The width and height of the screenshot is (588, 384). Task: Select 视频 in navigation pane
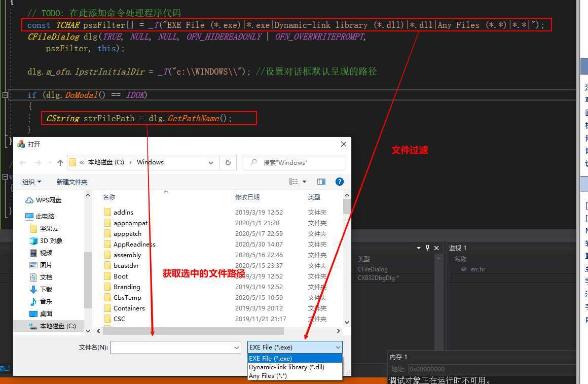point(41,253)
